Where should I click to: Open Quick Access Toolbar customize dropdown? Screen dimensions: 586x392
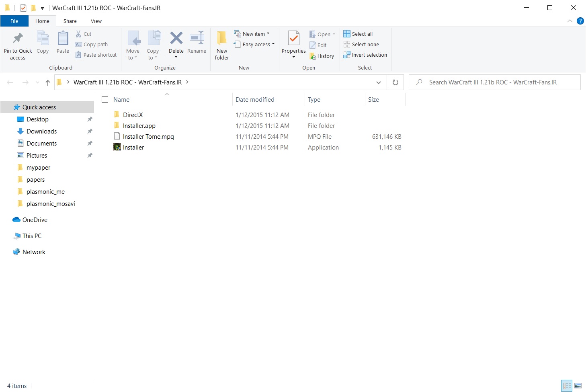pos(42,8)
